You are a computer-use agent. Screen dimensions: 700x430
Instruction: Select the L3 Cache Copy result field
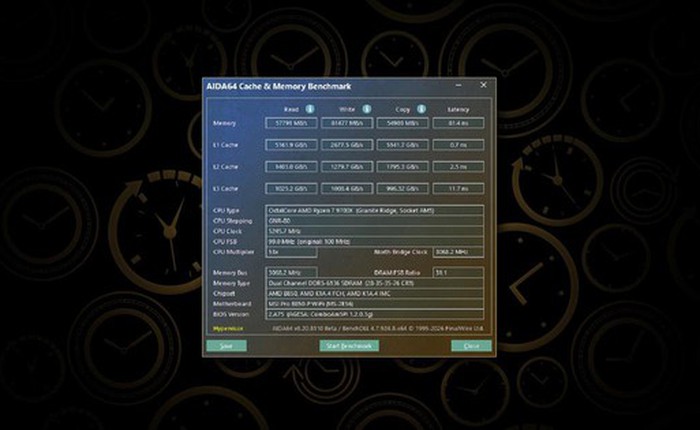pos(403,188)
